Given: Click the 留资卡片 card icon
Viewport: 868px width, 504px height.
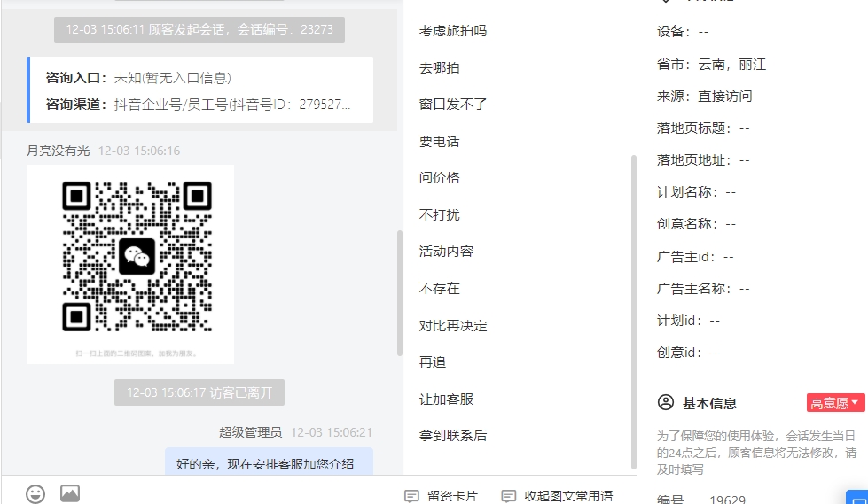Looking at the screenshot, I should 411,496.
